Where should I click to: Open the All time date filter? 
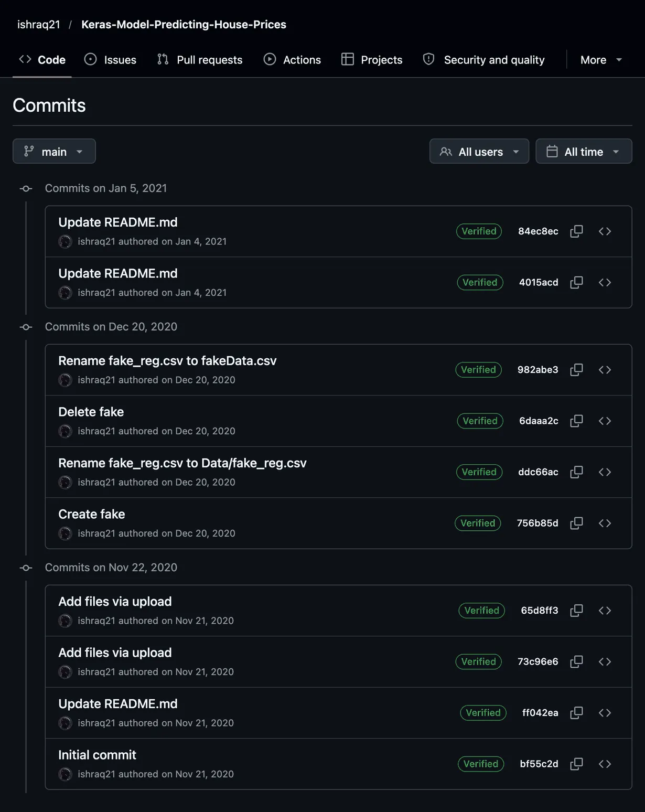[x=584, y=151]
